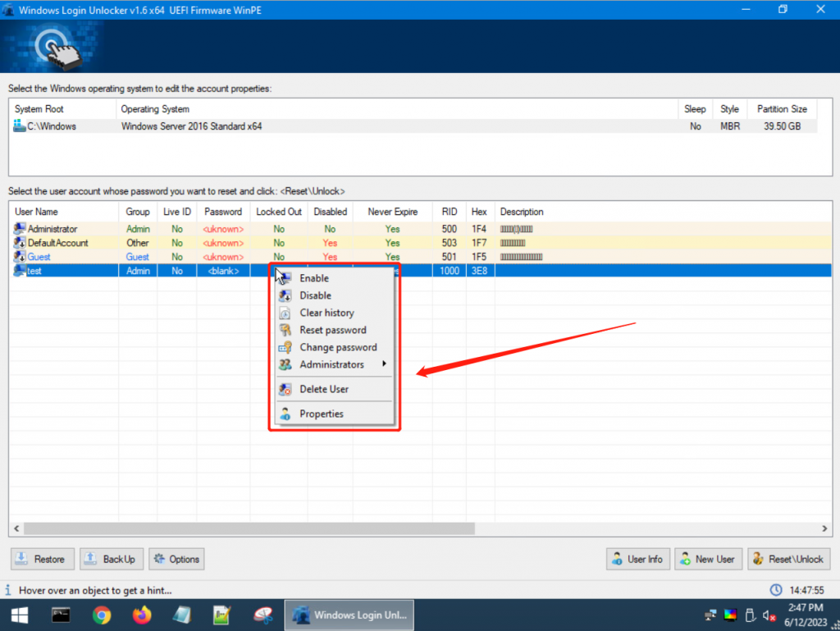Click the Properties person icon

point(285,414)
